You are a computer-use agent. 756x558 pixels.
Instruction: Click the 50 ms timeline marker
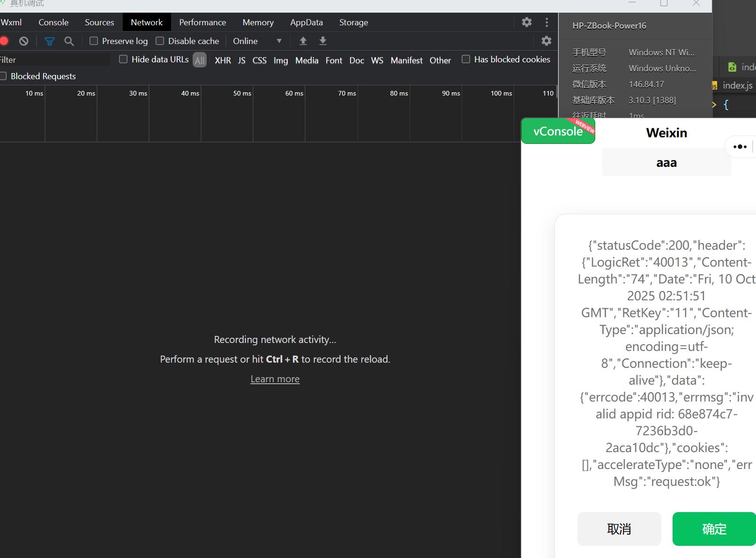pos(242,93)
